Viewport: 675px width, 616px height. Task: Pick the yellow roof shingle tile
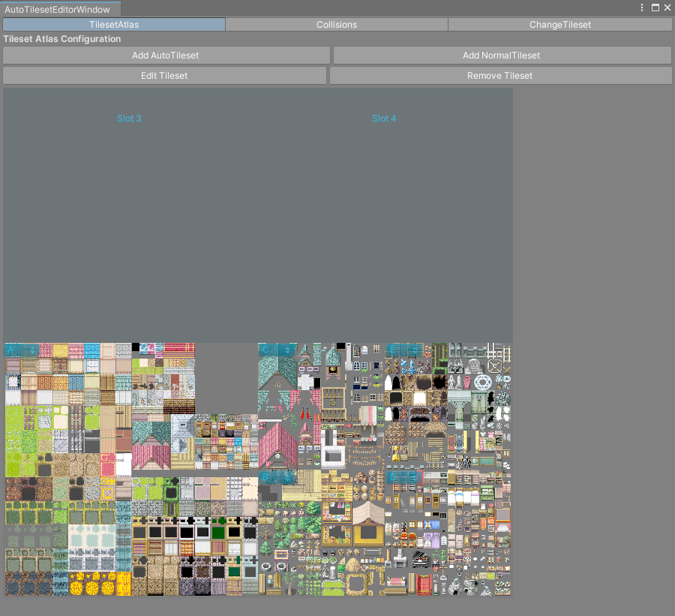[x=60, y=350]
